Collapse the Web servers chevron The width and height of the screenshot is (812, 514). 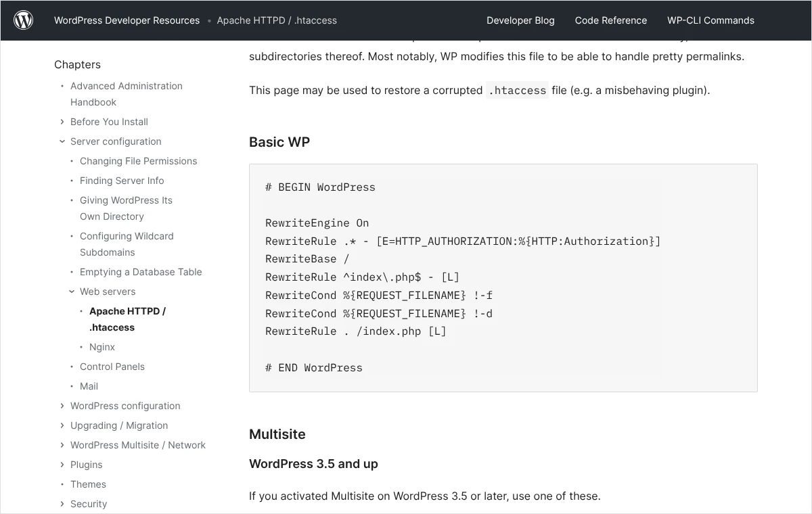tap(72, 291)
